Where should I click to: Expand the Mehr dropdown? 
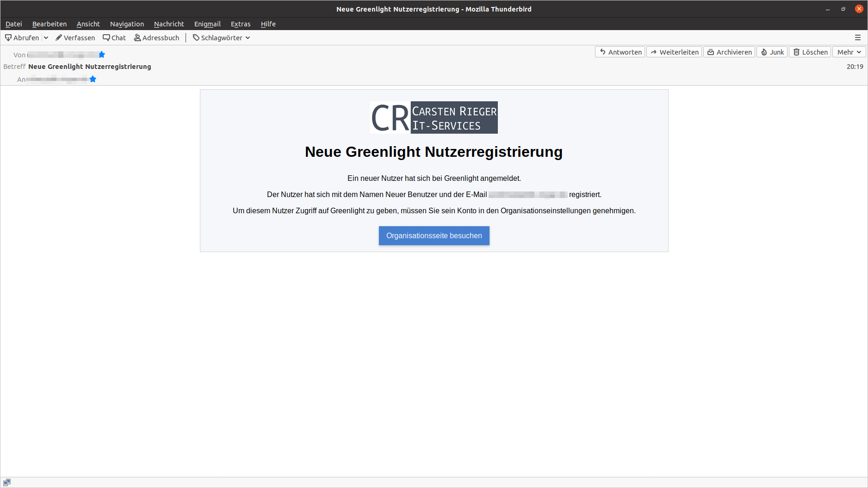tap(849, 52)
